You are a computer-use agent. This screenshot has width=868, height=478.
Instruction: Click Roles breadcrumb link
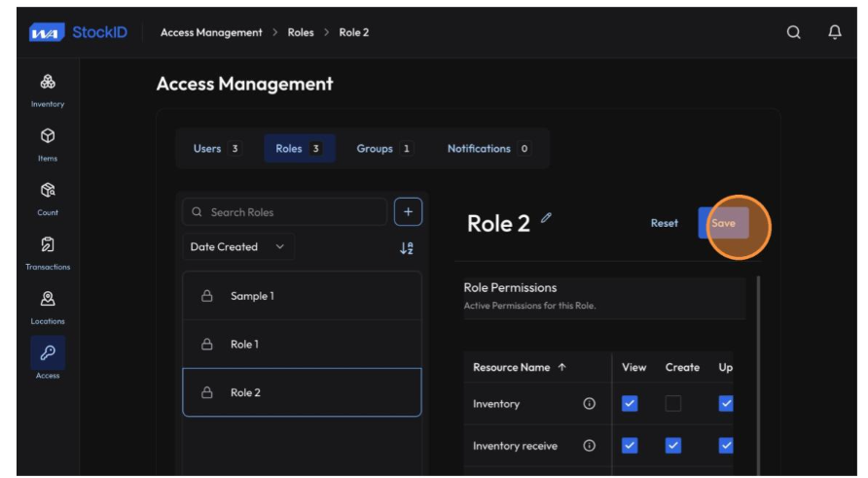pyautogui.click(x=301, y=33)
